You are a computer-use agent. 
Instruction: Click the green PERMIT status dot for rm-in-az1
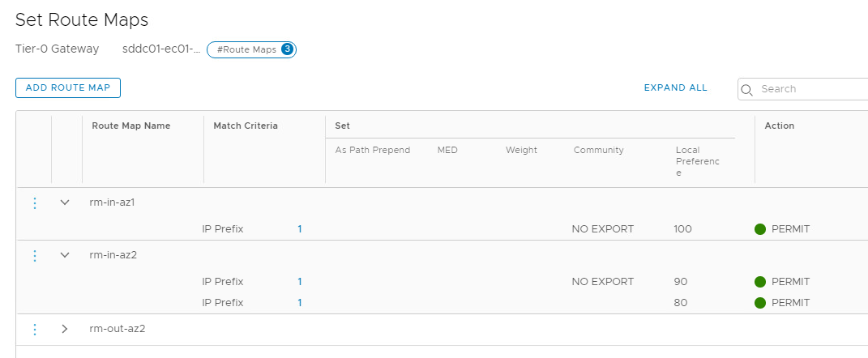[x=760, y=229]
